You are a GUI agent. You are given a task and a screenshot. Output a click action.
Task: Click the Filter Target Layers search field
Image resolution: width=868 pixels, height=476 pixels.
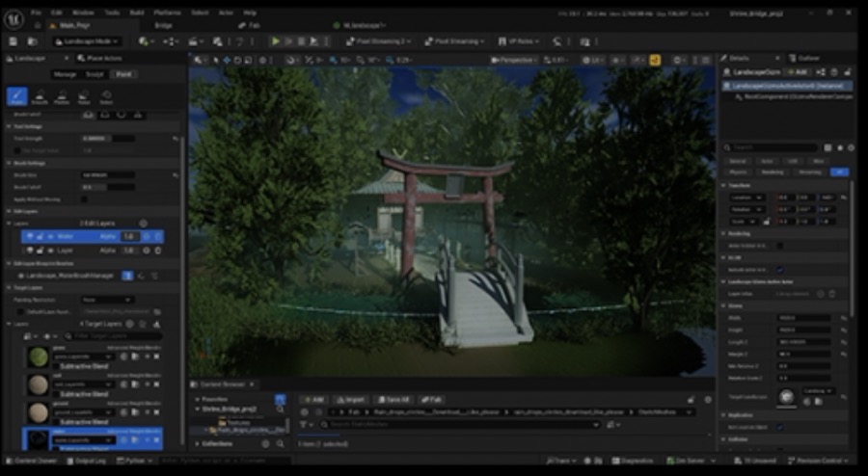pyautogui.click(x=113, y=336)
